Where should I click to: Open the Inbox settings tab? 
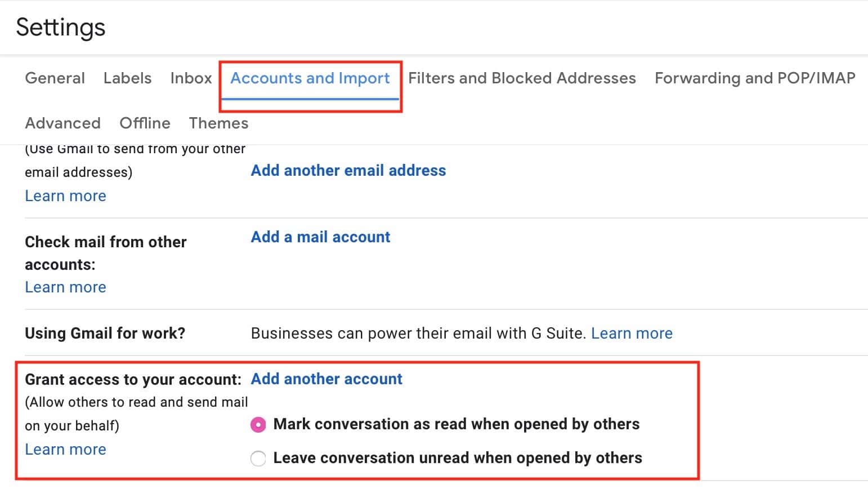191,78
